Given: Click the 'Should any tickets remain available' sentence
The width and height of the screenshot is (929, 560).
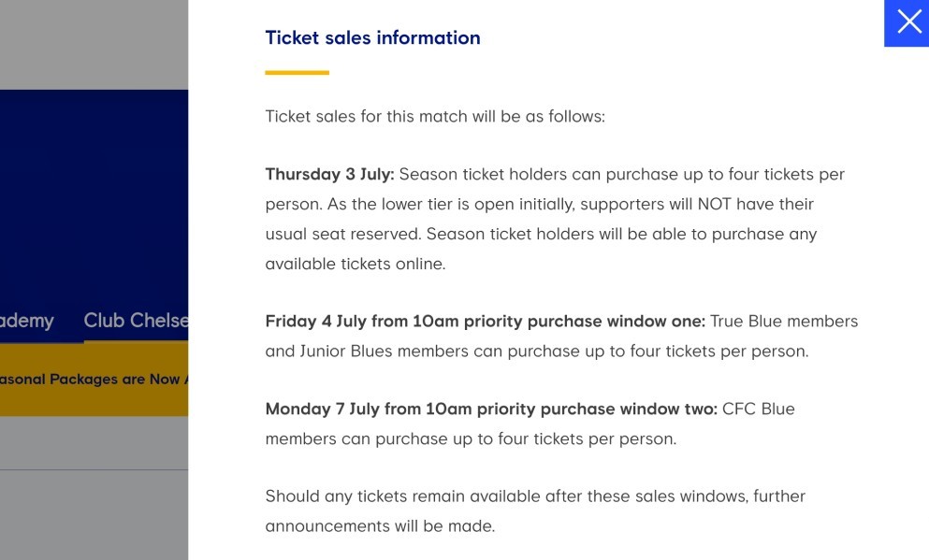Looking at the screenshot, I should tap(535, 510).
